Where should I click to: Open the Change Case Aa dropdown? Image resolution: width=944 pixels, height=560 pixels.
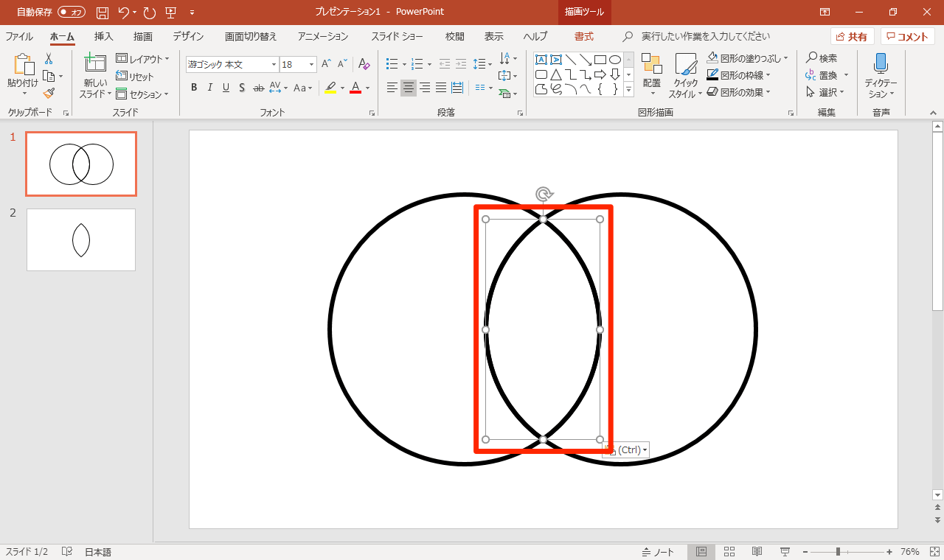(x=302, y=88)
